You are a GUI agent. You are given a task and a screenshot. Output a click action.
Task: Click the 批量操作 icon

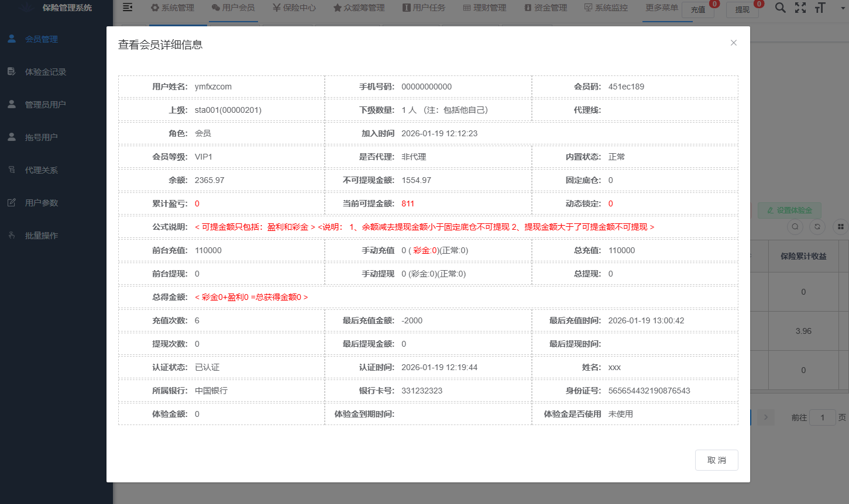[12, 235]
